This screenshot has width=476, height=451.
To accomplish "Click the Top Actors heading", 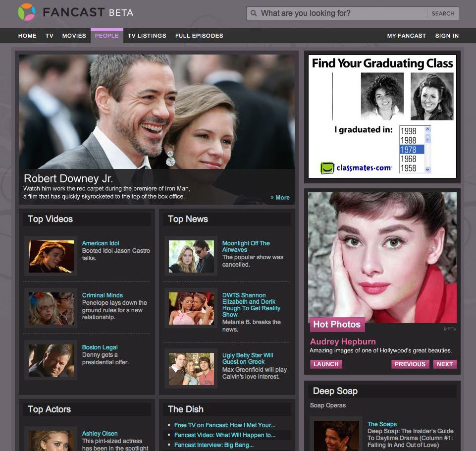I will [x=49, y=409].
